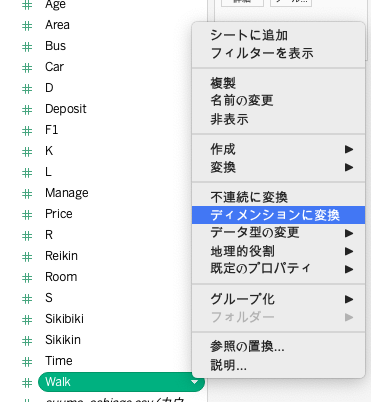The image size is (371, 402).
Task: Select the Sikibiki field
Action: coord(64,319)
